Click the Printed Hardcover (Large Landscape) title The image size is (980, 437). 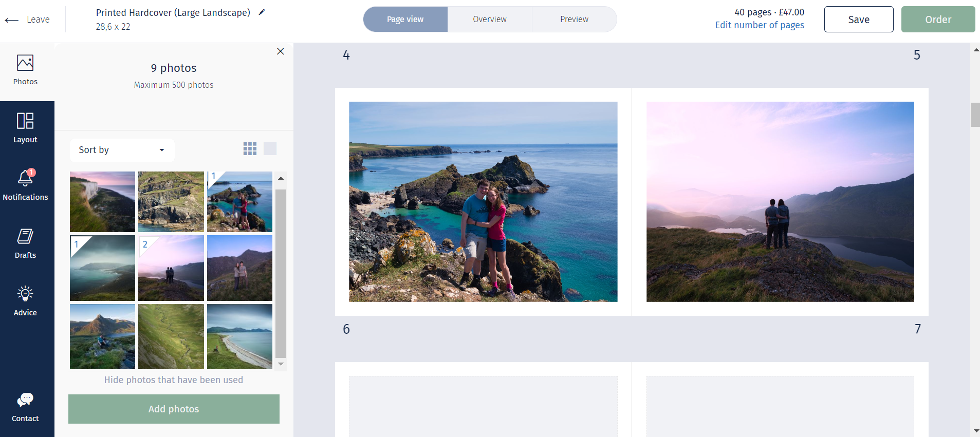[x=173, y=12]
